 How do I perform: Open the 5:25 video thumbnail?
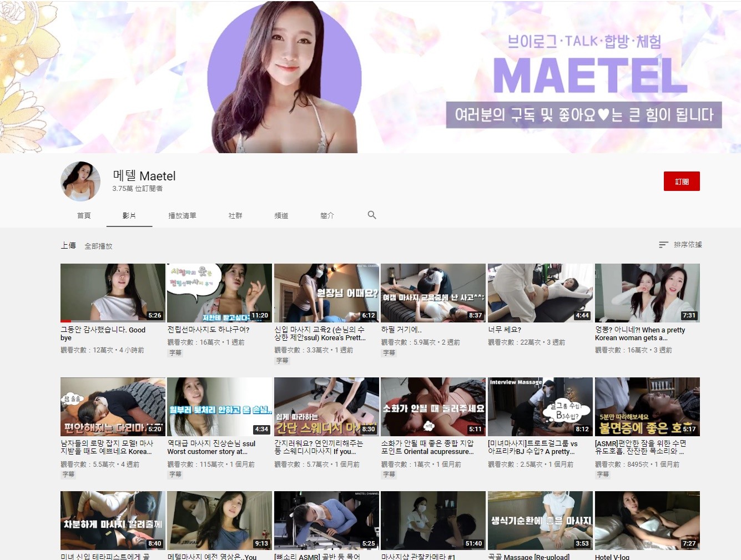pyautogui.click(x=326, y=521)
